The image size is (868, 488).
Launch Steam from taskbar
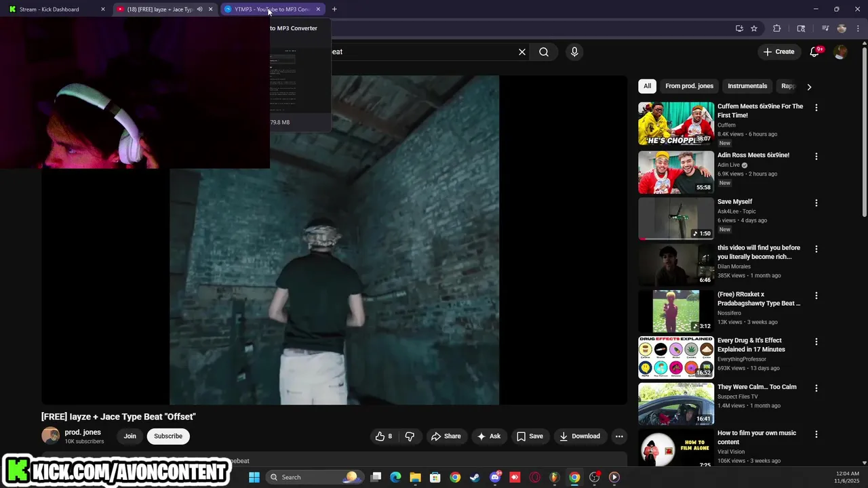coord(475,477)
